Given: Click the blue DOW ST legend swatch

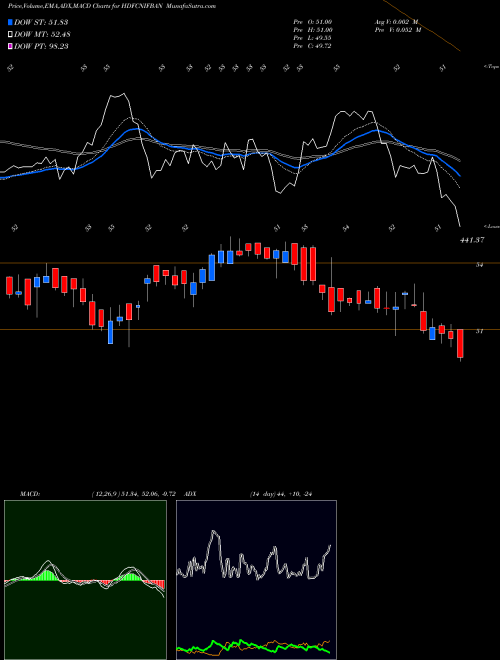Looking at the screenshot, I should tap(11, 22).
